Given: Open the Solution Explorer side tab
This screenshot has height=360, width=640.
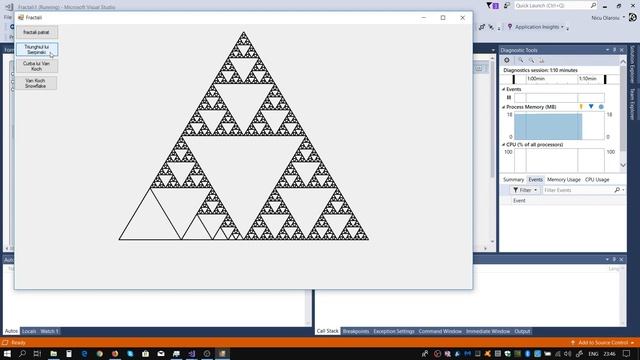Looking at the screenshot, I should coord(632,64).
